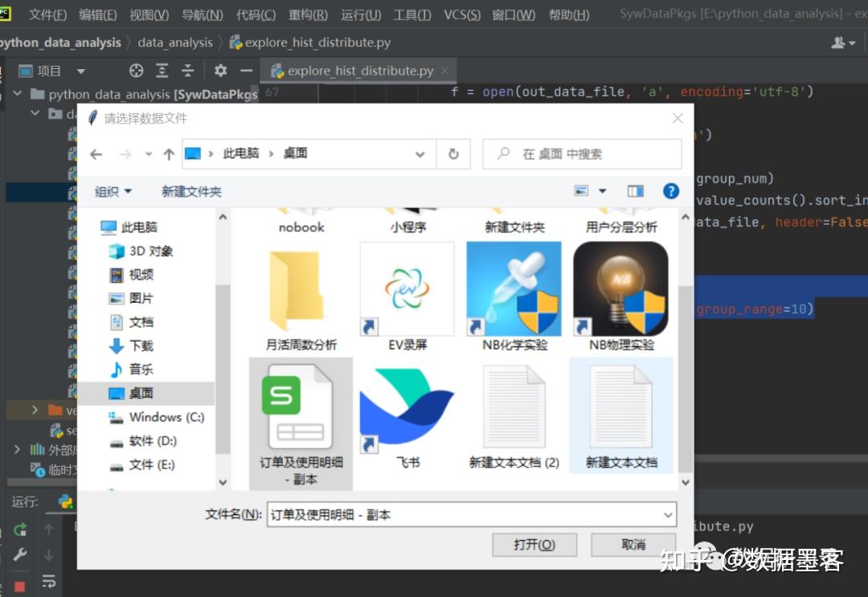Open the recent locations dropdown arrow in dialog
The image size is (868, 597).
click(149, 154)
